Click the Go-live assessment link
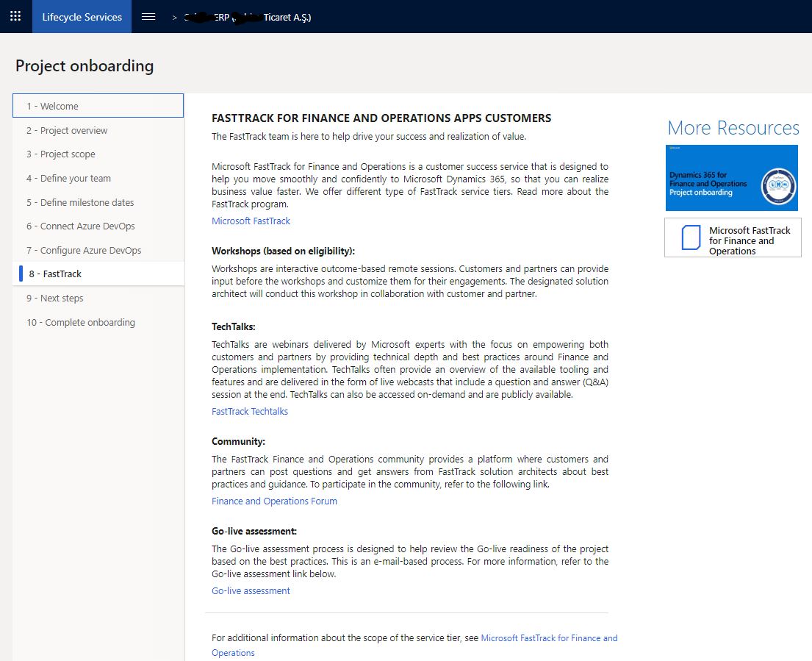The width and height of the screenshot is (812, 661). point(251,590)
